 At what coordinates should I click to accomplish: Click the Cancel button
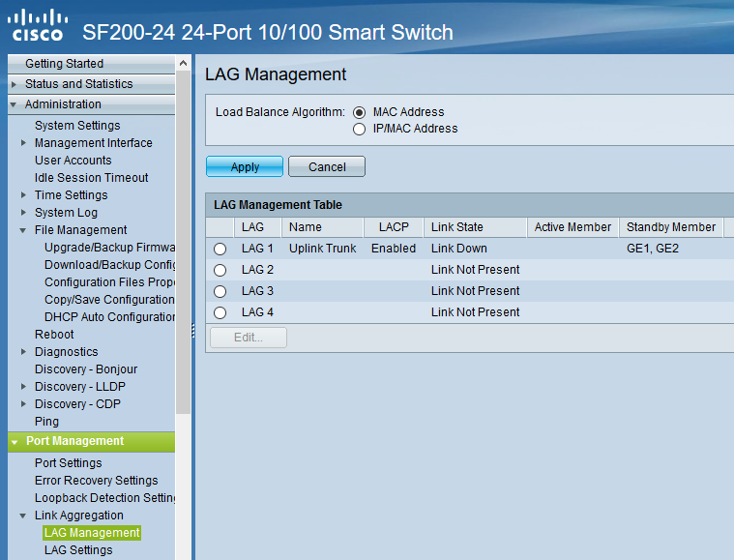pos(327,166)
